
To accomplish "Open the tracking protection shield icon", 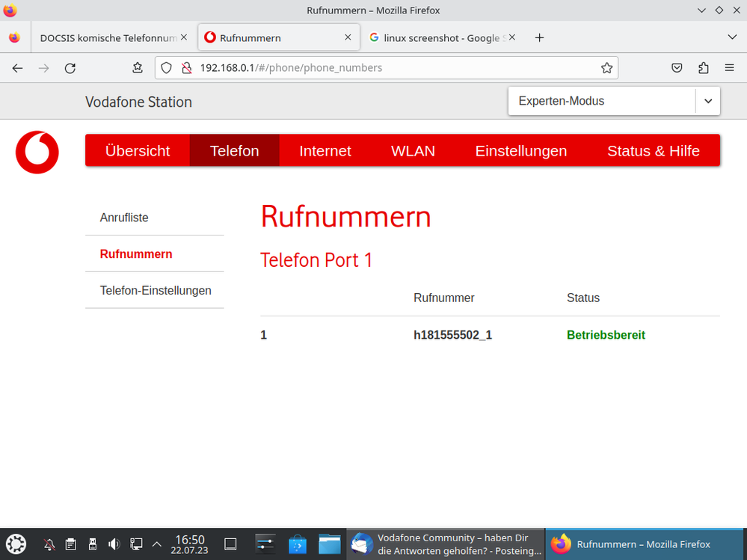I will tap(166, 68).
